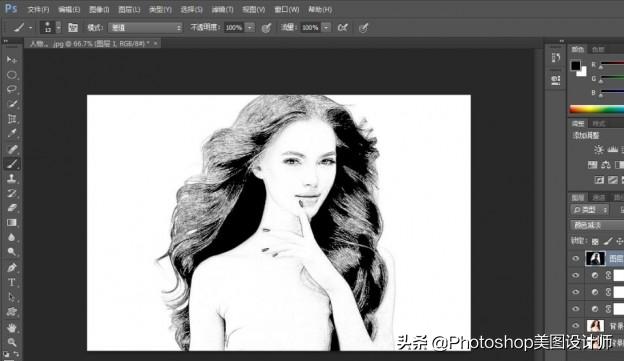Enable airbrush mode icon
Image resolution: width=624 pixels, height=361 pixels.
pyautogui.click(x=342, y=27)
